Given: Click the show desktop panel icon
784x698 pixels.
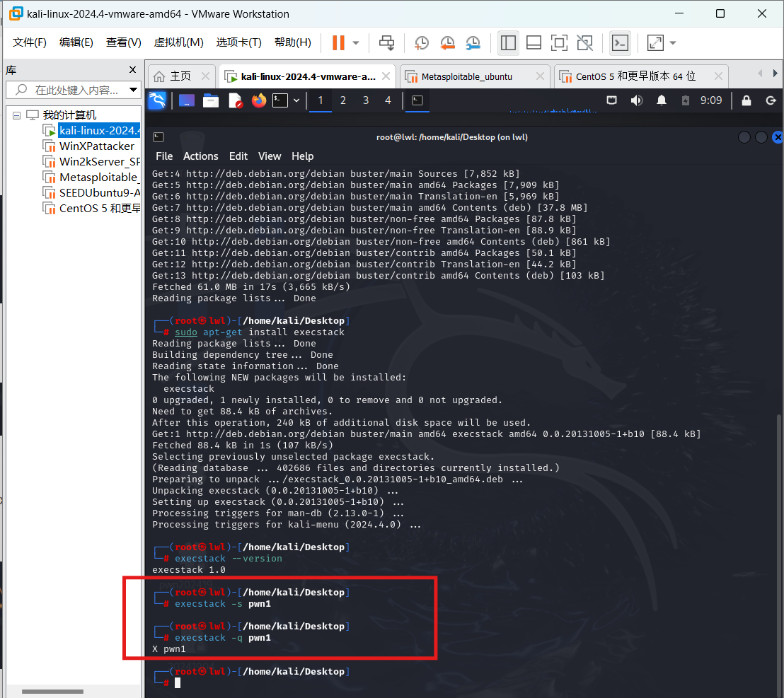Looking at the screenshot, I should click(x=187, y=100).
